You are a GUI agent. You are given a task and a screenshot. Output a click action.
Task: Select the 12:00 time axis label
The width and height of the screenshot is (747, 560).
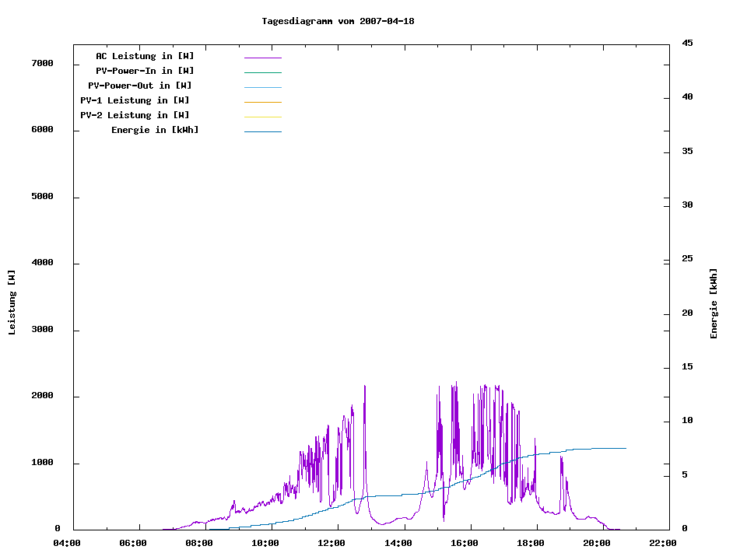pyautogui.click(x=331, y=543)
